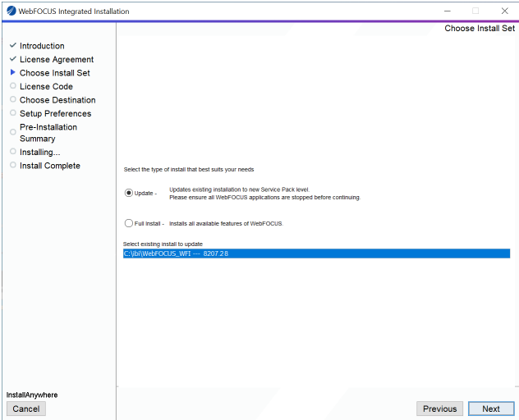Click the Pre-Installation Summary step label
Viewport: 519px width, 420px height.
click(x=48, y=133)
